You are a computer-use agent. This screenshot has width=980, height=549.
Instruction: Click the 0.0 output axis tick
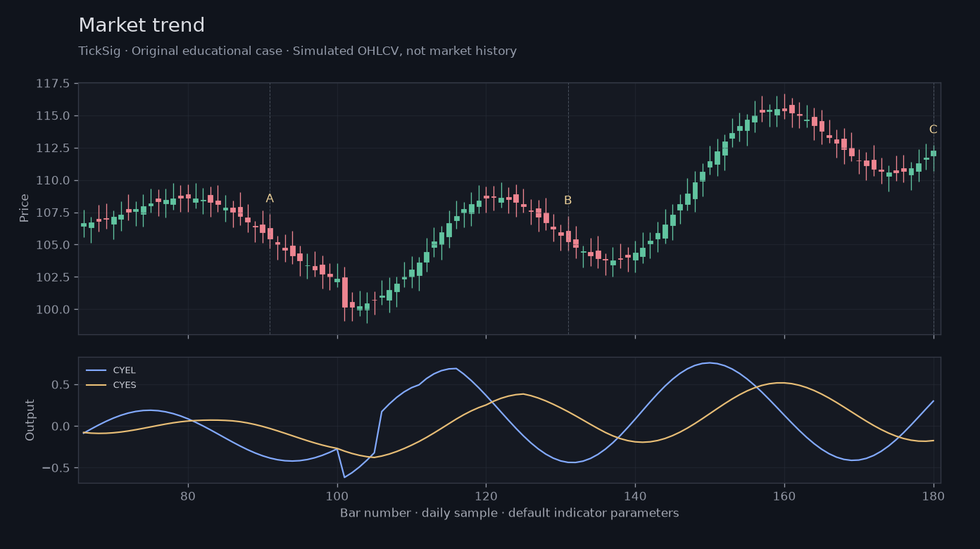(x=61, y=427)
